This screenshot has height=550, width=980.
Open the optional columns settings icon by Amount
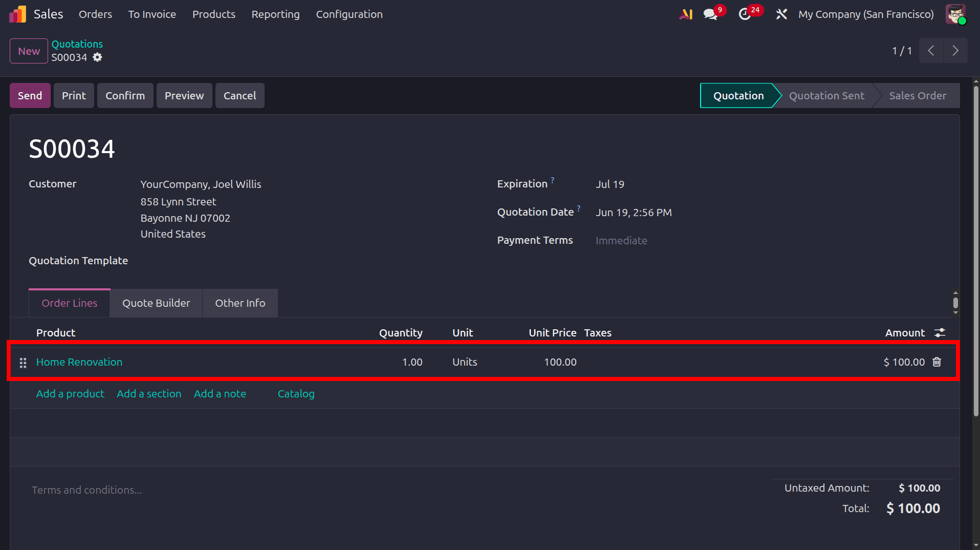pyautogui.click(x=940, y=333)
